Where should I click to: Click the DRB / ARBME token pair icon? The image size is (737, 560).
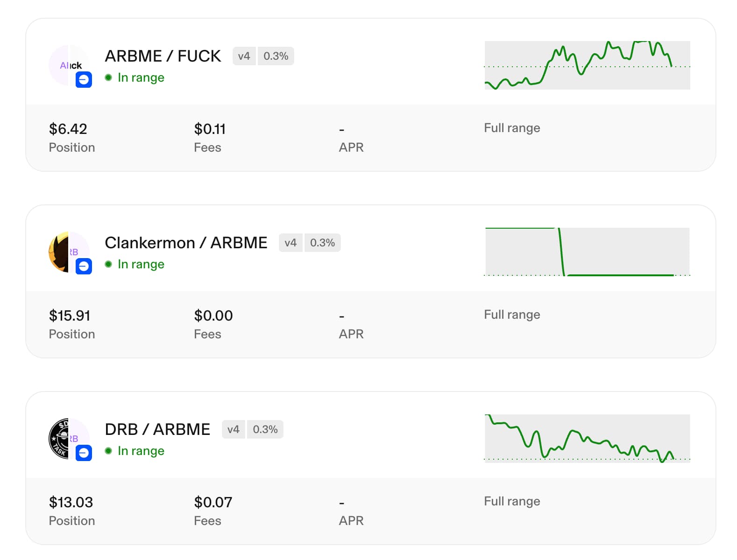[68, 438]
